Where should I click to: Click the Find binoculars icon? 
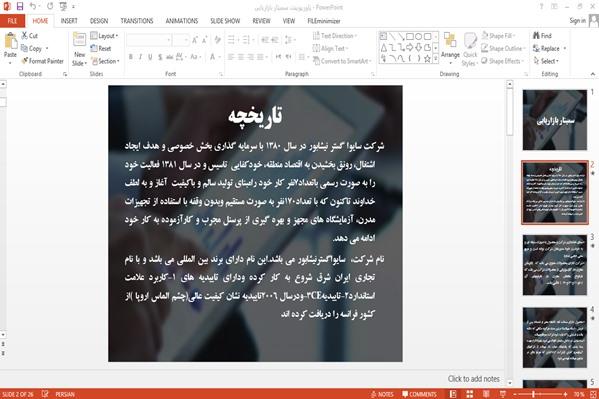[x=536, y=36]
